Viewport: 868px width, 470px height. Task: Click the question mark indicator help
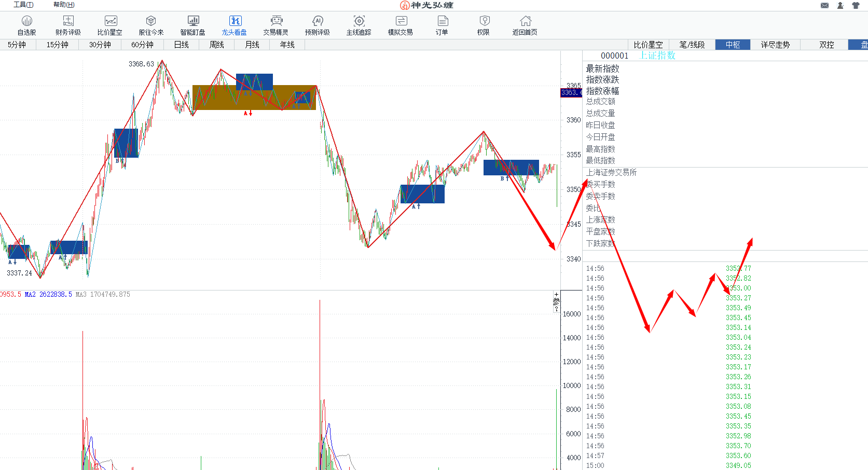pos(556,309)
